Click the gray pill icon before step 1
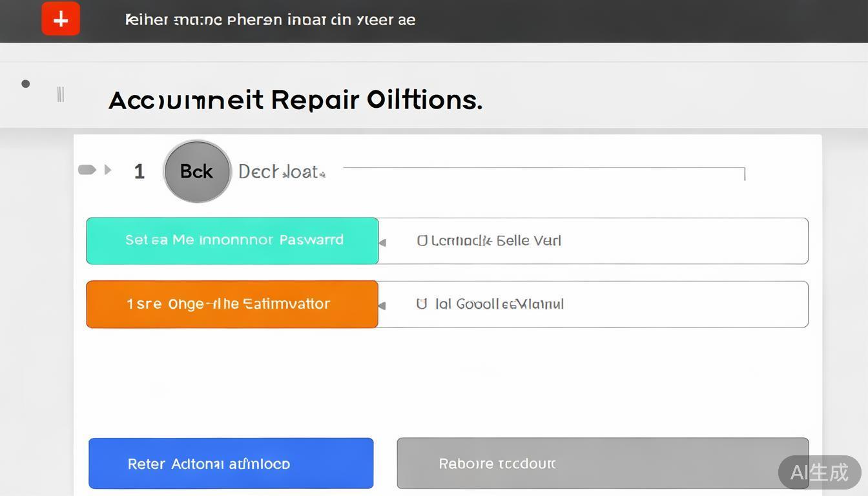The width and height of the screenshot is (868, 496). pos(87,170)
